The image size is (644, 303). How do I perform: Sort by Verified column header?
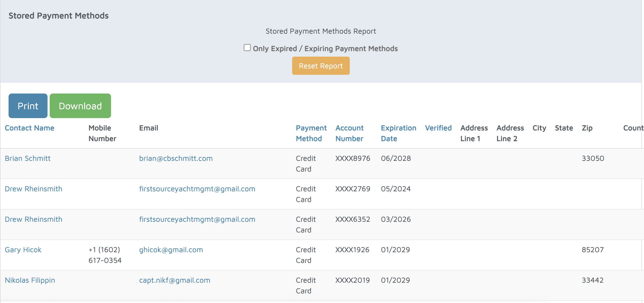point(438,128)
